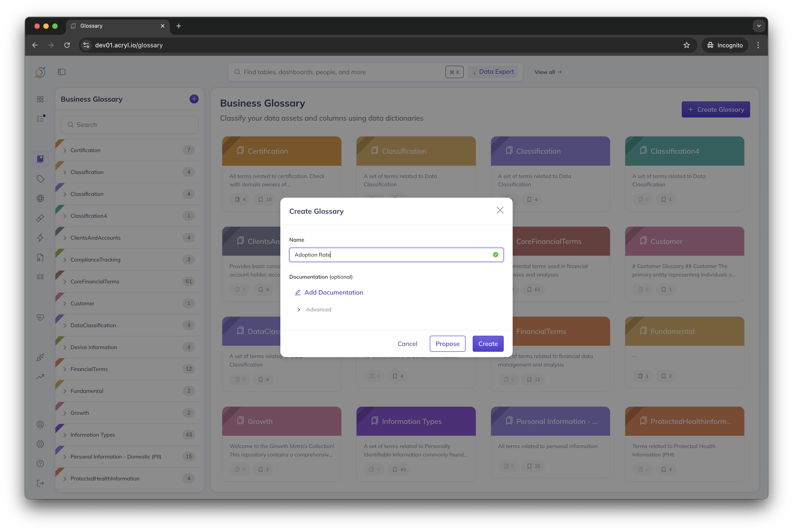Click the Create button in dialog
This screenshot has height=532, width=793.
tap(488, 344)
